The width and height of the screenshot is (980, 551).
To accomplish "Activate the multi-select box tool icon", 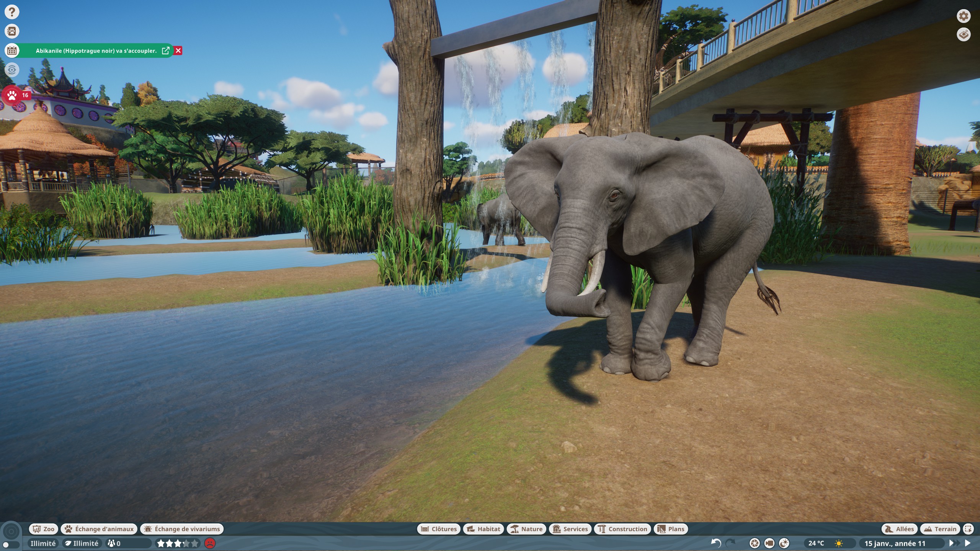I will tap(968, 529).
